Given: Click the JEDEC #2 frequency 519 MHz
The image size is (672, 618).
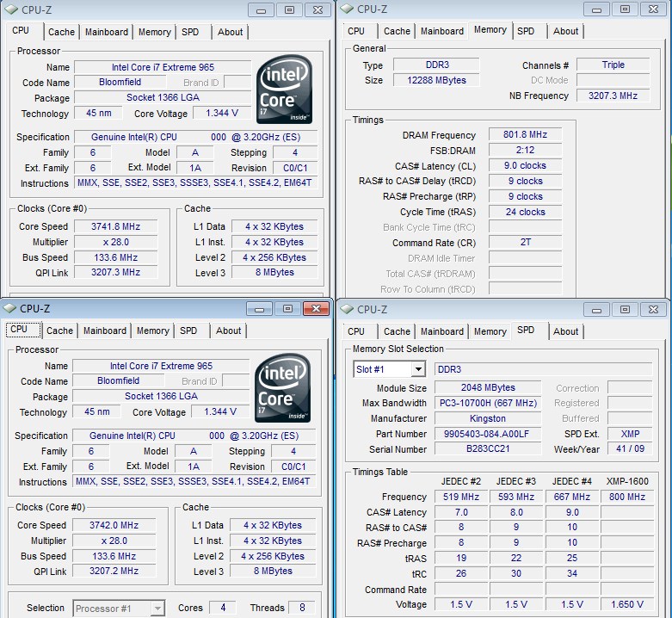Looking at the screenshot, I should (460, 497).
